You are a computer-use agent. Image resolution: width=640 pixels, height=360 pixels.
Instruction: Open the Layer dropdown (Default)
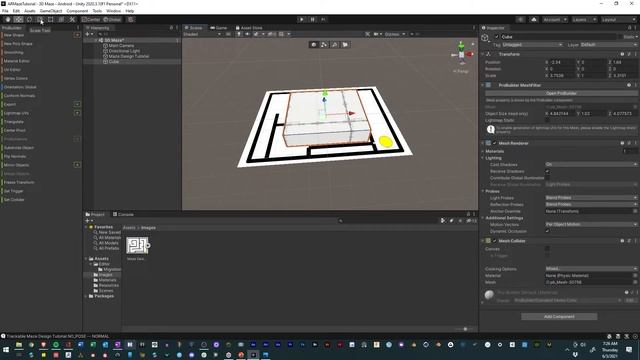(609, 44)
